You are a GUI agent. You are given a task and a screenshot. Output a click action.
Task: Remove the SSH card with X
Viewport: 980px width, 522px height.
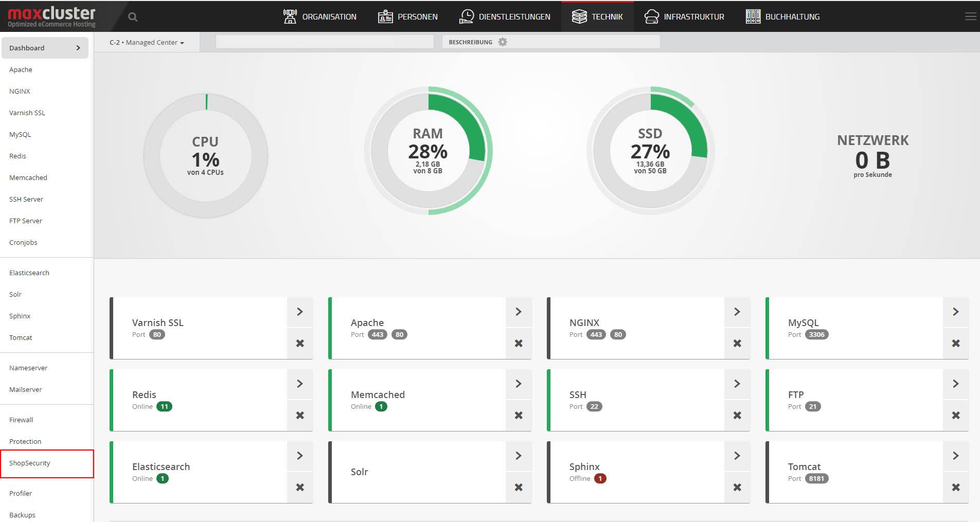coord(737,415)
